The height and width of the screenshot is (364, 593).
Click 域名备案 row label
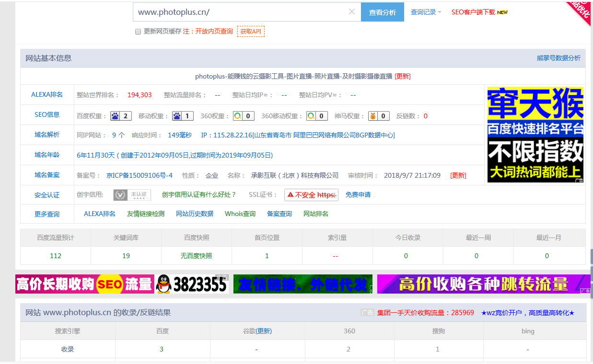click(47, 175)
